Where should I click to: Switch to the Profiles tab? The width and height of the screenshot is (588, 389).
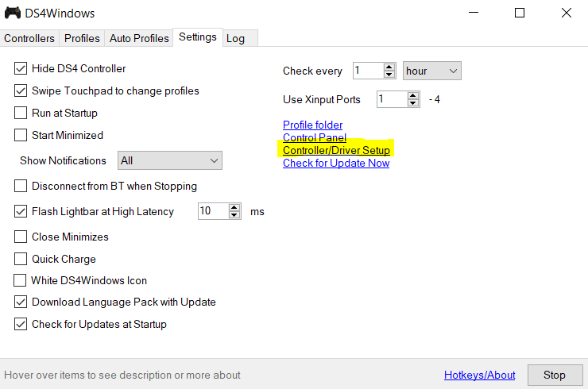pos(82,38)
